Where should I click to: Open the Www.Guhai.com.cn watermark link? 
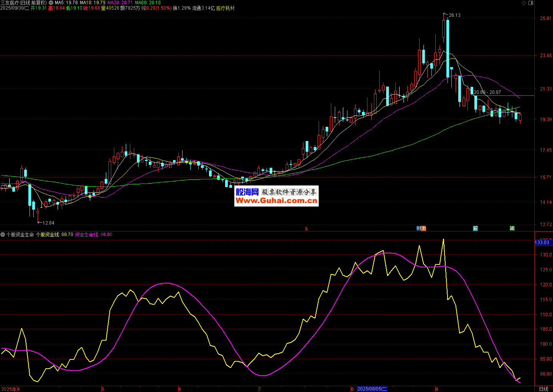click(x=276, y=201)
